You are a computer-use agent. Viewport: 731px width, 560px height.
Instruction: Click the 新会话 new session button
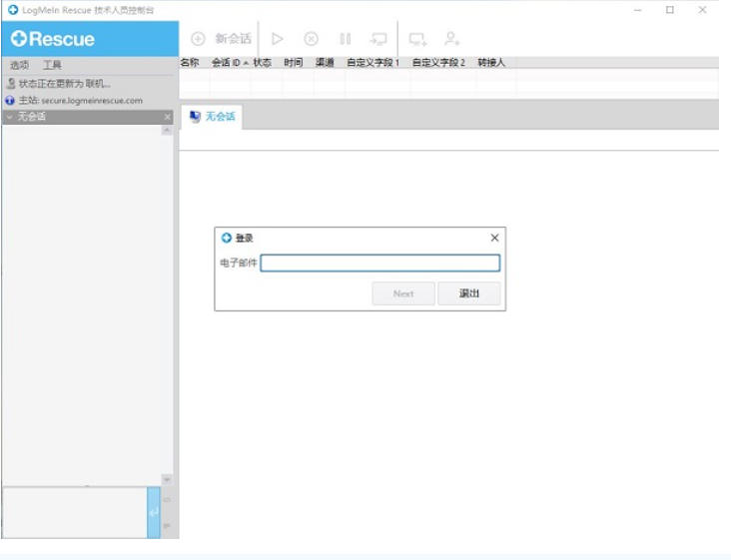click(221, 39)
